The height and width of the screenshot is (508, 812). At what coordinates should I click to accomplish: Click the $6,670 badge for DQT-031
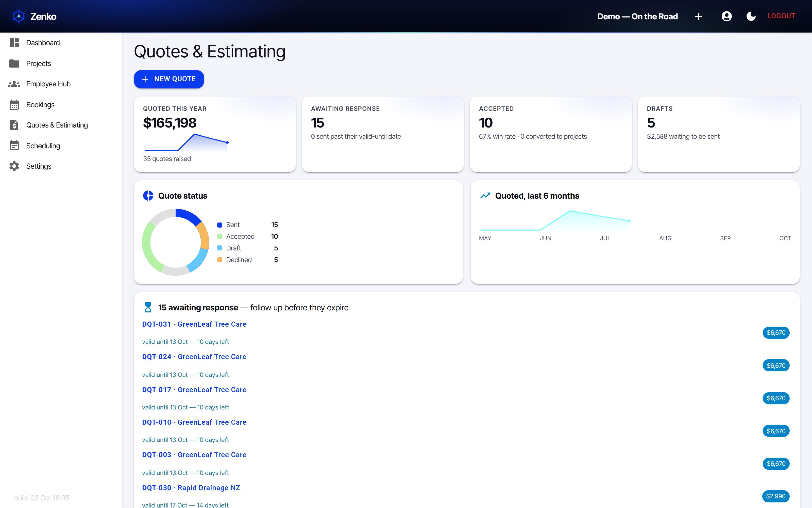click(776, 333)
